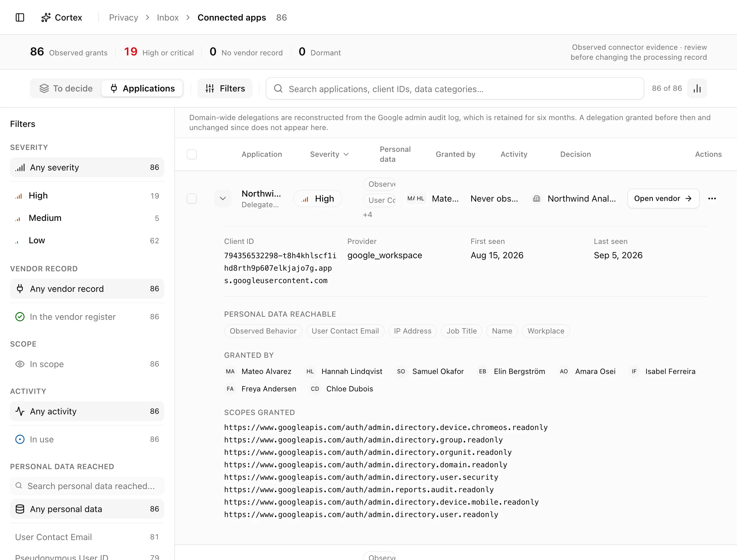Click the google_workspace provider value
737x560 pixels.
[x=384, y=255]
